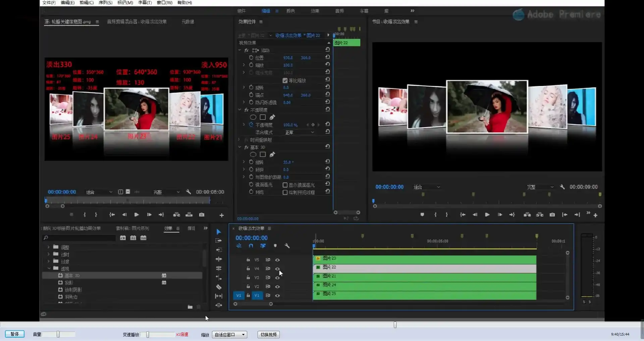Switch to the 颜色 workspace tab
644x341 pixels.
tap(290, 11)
